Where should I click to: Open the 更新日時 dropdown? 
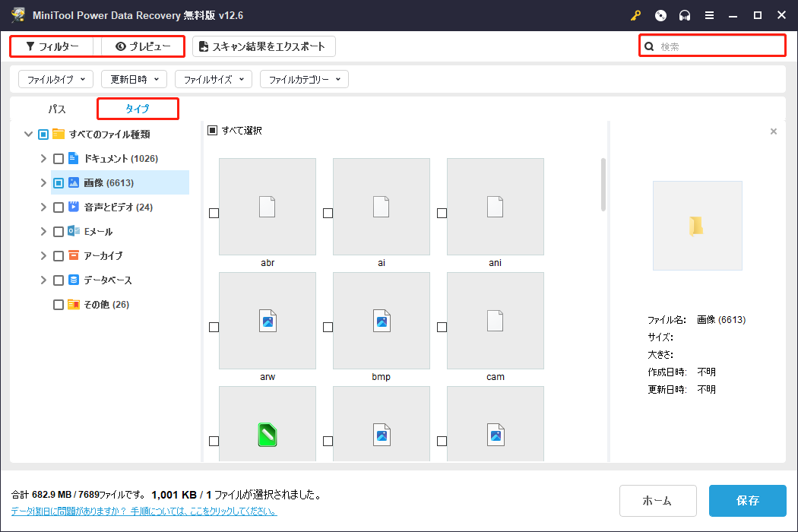(x=134, y=79)
